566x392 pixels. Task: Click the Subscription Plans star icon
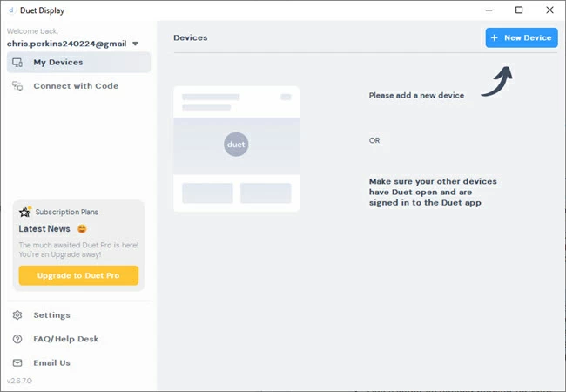(25, 212)
